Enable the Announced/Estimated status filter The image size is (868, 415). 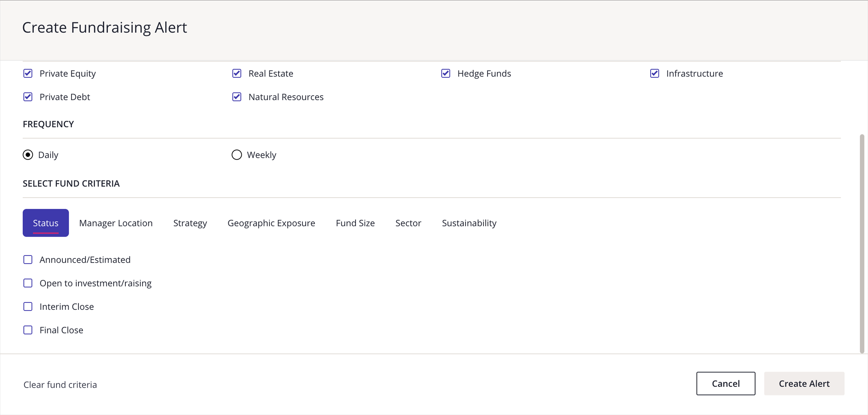point(28,260)
